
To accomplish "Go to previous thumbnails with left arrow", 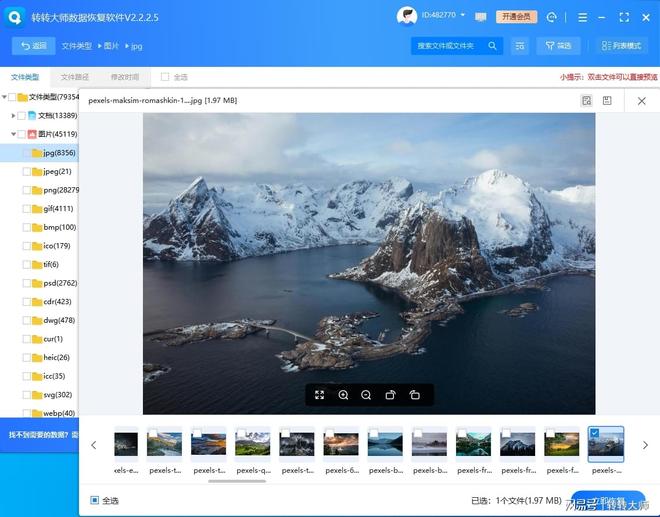I will [94, 445].
